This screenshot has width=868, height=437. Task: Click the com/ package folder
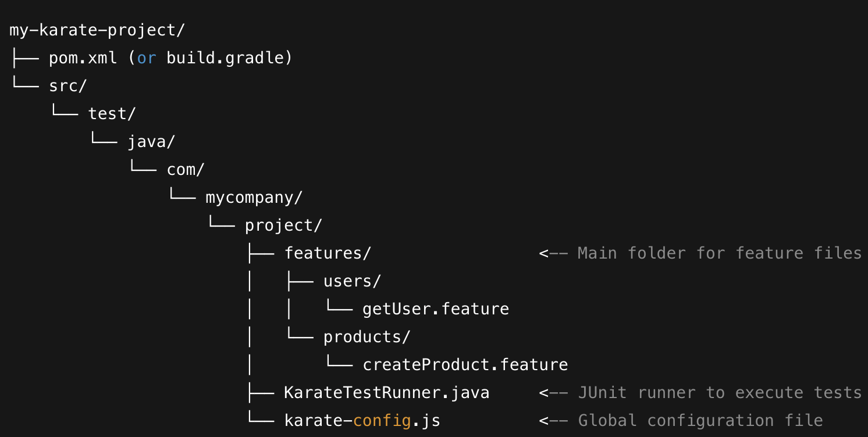point(186,170)
